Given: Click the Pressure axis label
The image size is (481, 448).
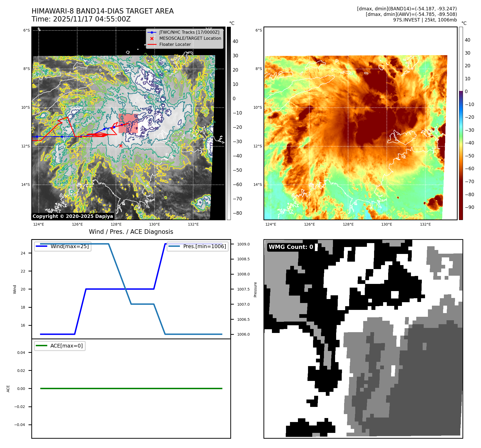Looking at the screenshot, I should (x=255, y=289).
